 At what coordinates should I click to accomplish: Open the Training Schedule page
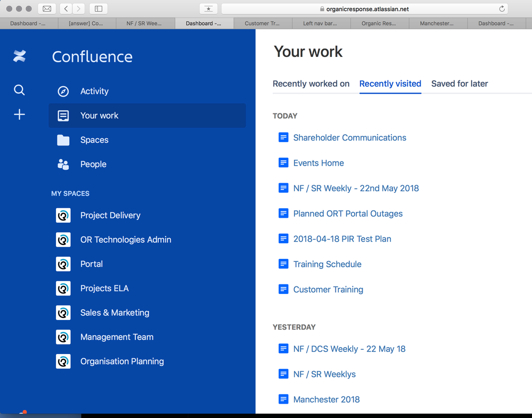pyautogui.click(x=327, y=264)
